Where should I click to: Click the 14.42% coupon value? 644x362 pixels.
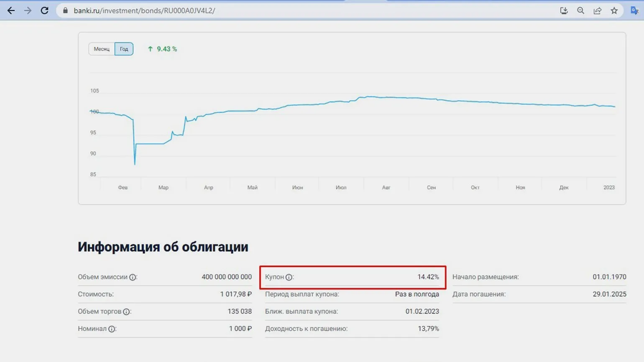(x=428, y=277)
